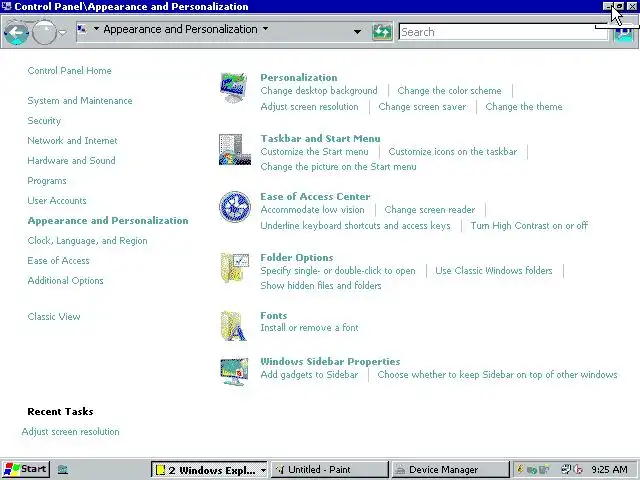The width and height of the screenshot is (640, 480).
Task: Click the Forward navigation button
Action: 44,32
